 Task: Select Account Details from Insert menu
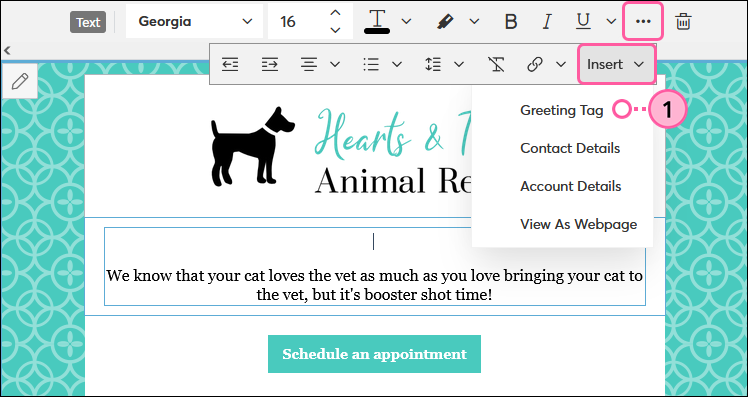[x=571, y=186]
